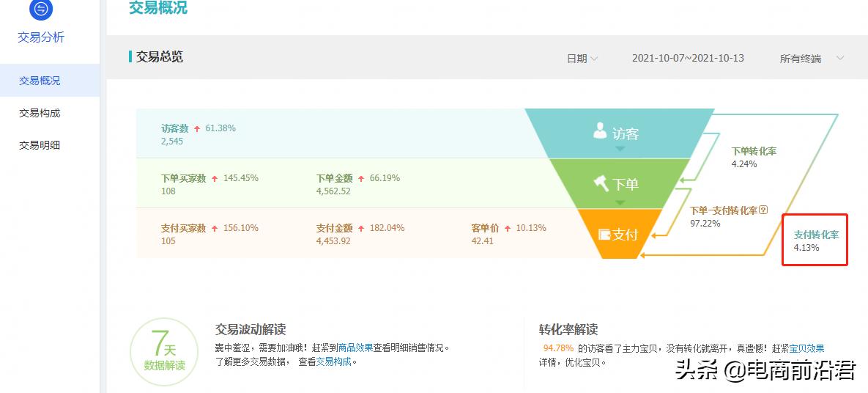Click help icon beside 下单-支付转化率
This screenshot has height=393, width=868.
coord(764,210)
